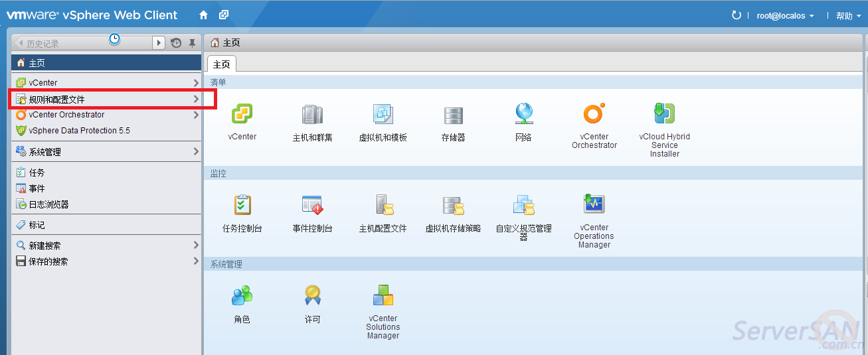The width and height of the screenshot is (868, 355).
Task: Expand the vCenter navigator arrow
Action: [196, 83]
